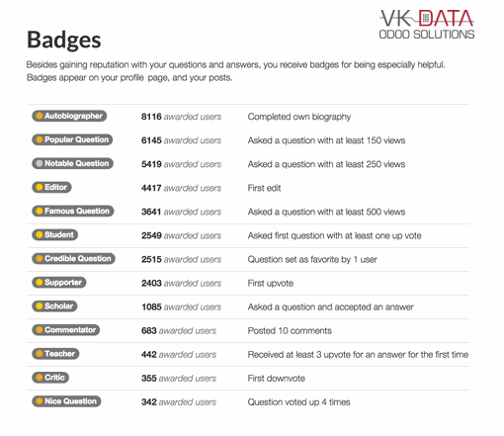This screenshot has height=436, width=504.
Task: Open the Popular Question badge
Action: click(72, 139)
